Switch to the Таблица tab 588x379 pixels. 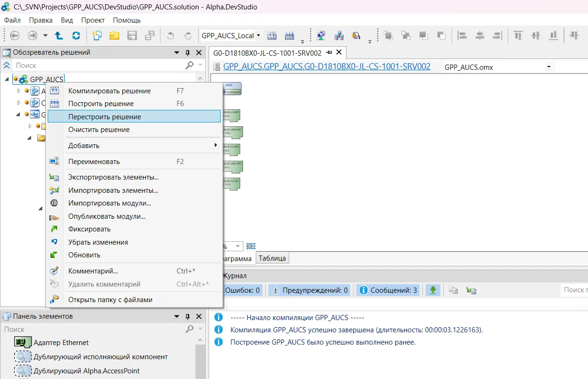point(272,258)
